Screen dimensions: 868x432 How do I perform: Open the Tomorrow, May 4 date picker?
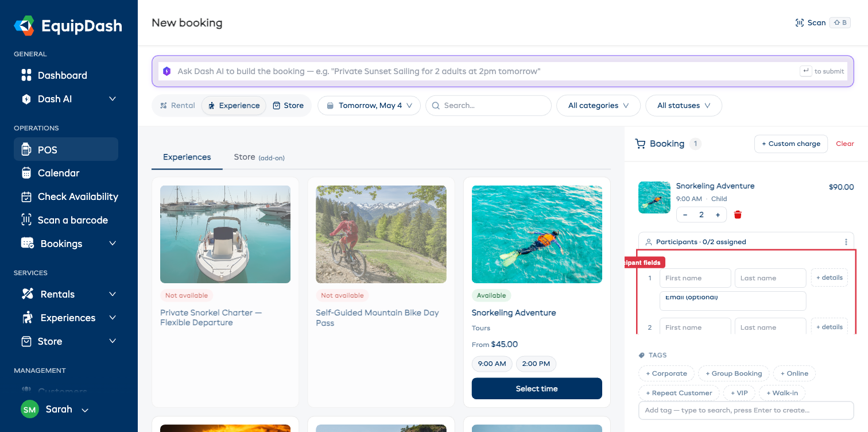tap(369, 106)
